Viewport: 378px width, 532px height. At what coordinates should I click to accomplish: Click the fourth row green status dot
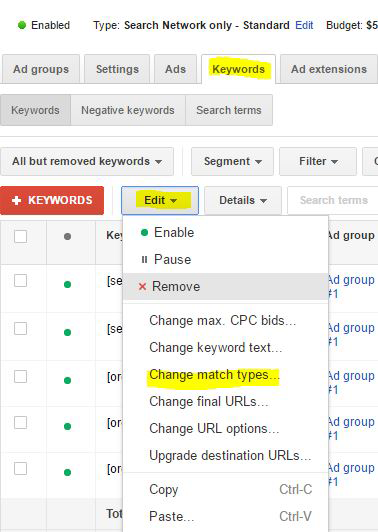[68, 426]
